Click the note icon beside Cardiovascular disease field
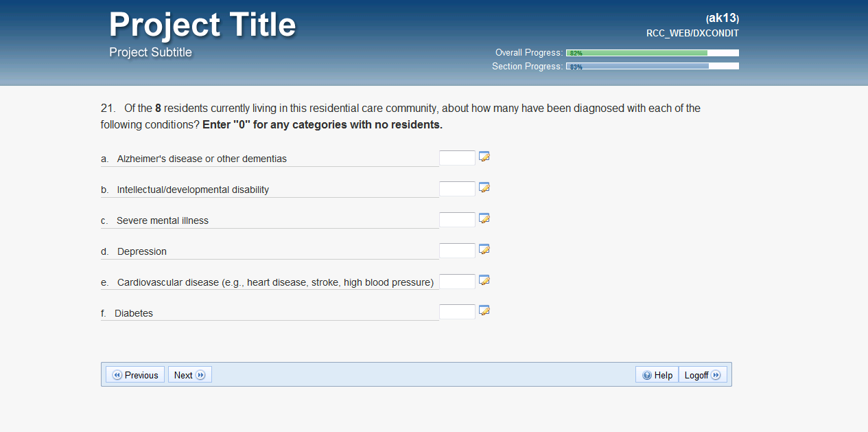This screenshot has width=868, height=432. 484,280
